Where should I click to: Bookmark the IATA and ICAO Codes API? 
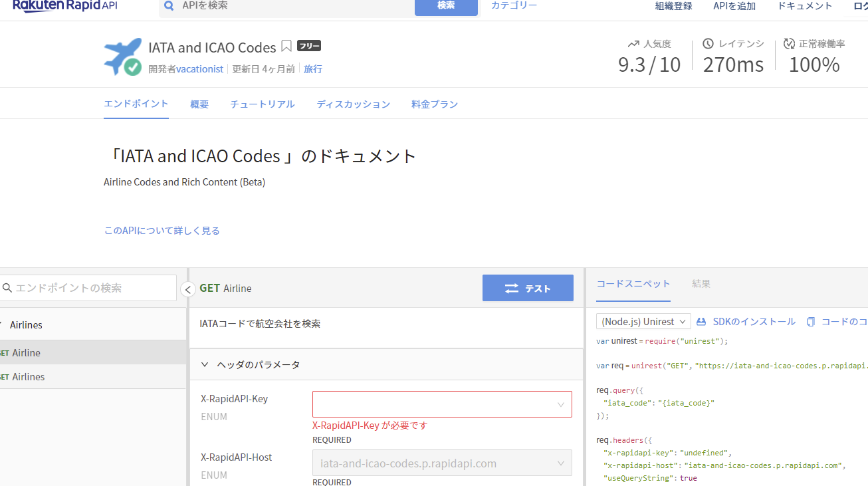[286, 47]
